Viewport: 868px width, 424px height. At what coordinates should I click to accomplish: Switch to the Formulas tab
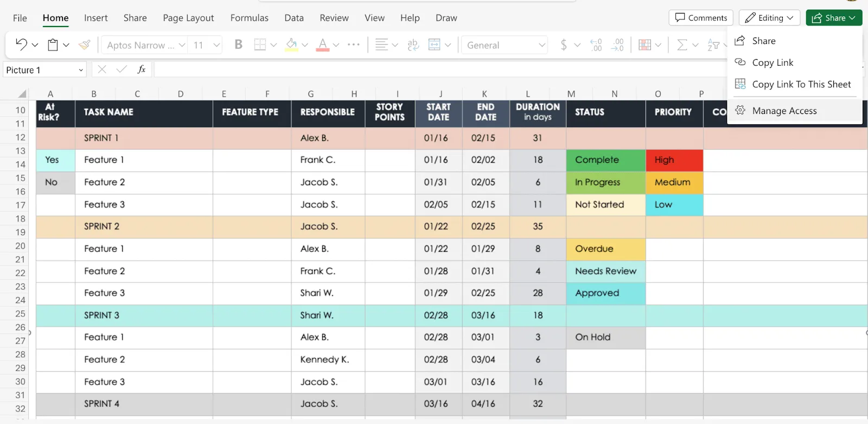(x=249, y=18)
